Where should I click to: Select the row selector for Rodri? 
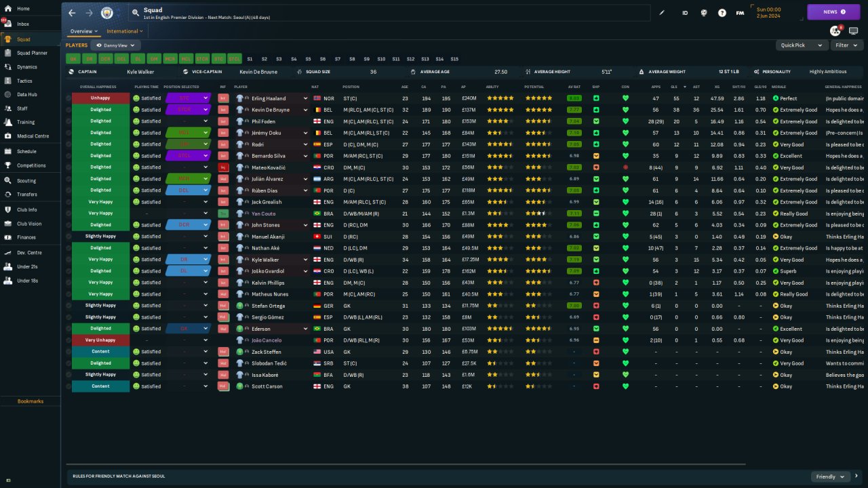(68, 144)
